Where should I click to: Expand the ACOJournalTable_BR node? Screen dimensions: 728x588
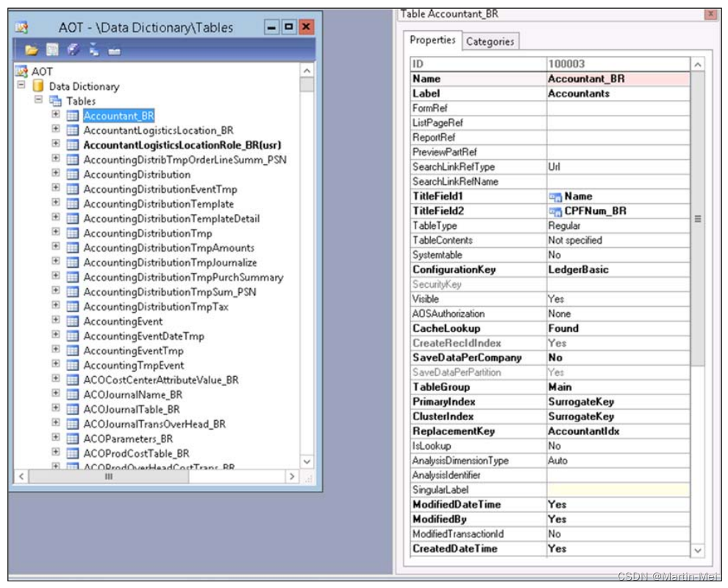click(56, 408)
